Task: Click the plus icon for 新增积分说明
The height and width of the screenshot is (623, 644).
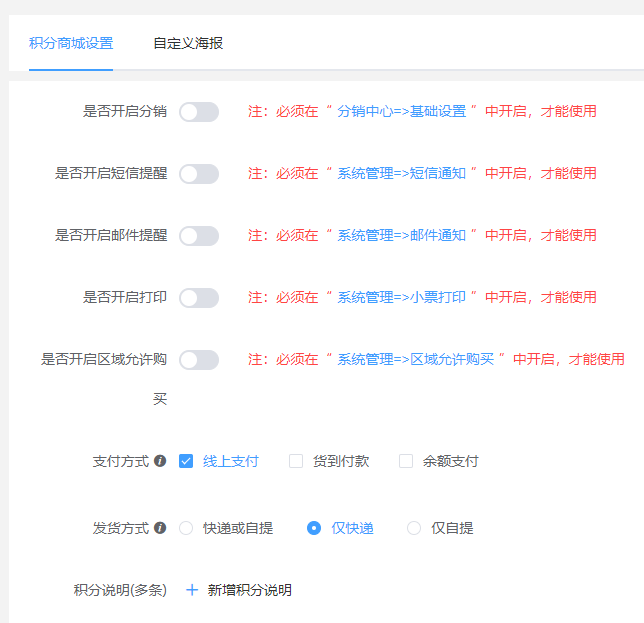Action: [192, 590]
